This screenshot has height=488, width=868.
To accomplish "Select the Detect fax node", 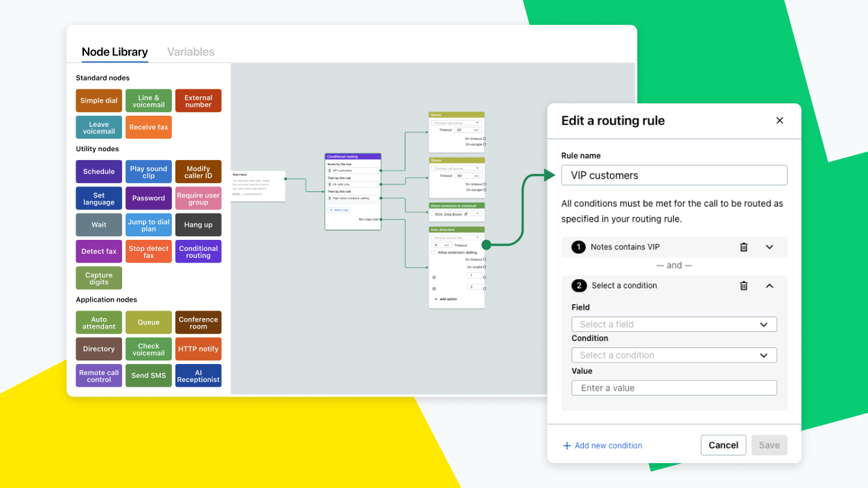I will [x=98, y=250].
